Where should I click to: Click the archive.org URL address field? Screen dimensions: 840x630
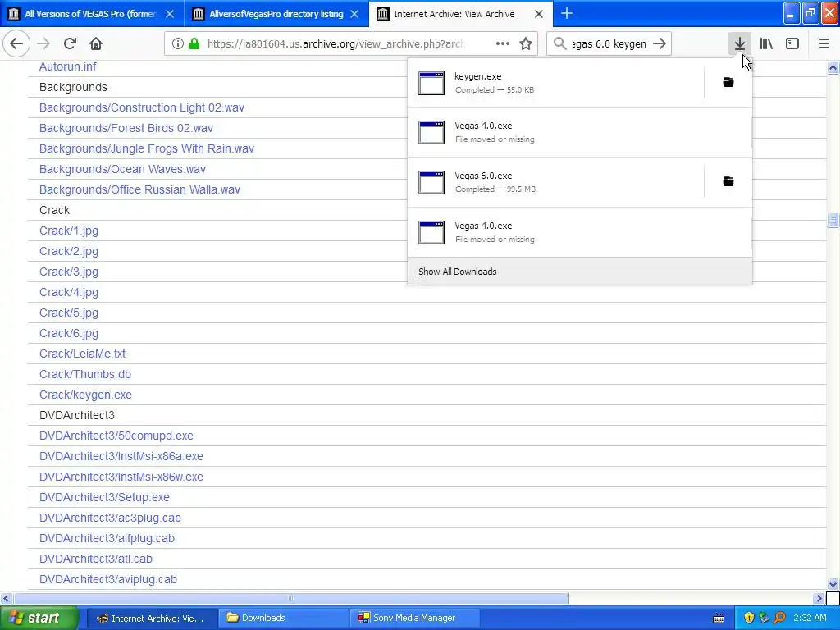click(335, 44)
